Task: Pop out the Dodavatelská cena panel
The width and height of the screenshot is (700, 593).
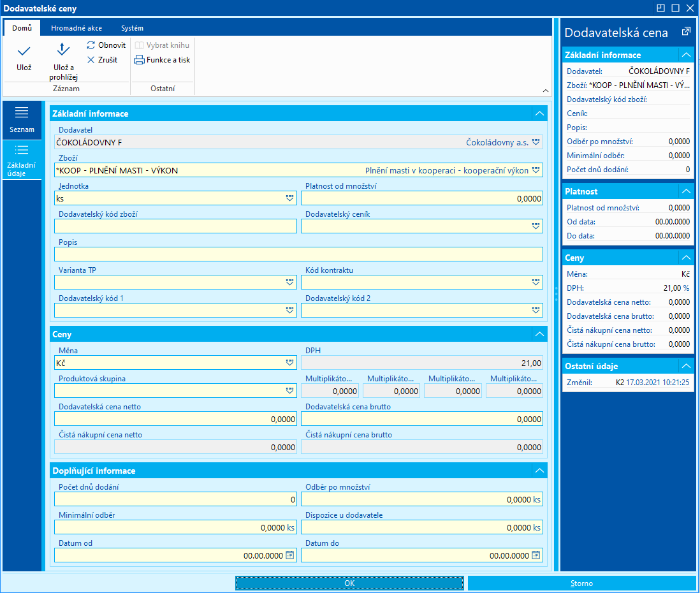Action: coord(686,31)
